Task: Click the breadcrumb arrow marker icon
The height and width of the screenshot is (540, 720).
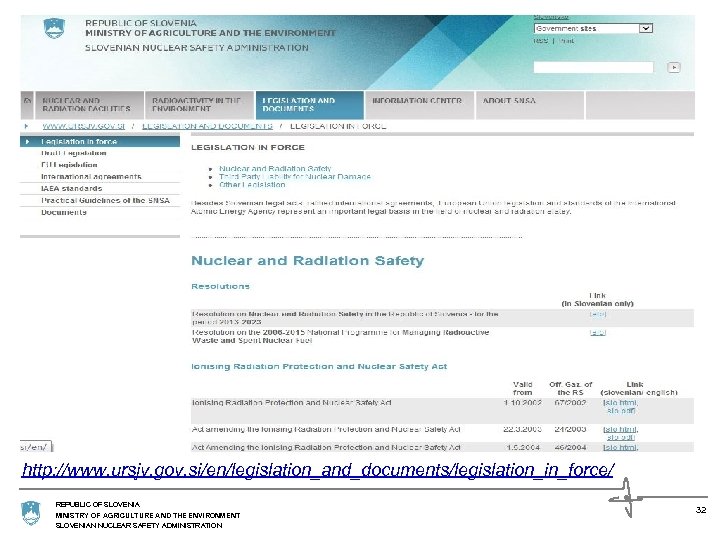Action: (x=26, y=126)
